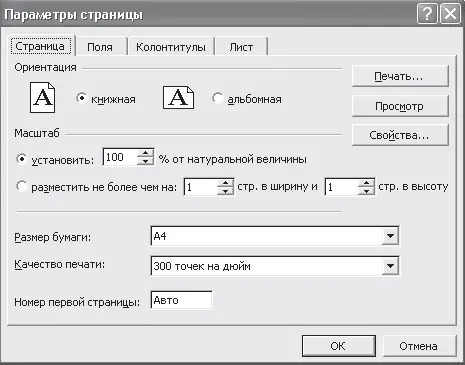The image size is (465, 365).
Task: Decrease scale percentage with down arrow
Action: click(145, 161)
